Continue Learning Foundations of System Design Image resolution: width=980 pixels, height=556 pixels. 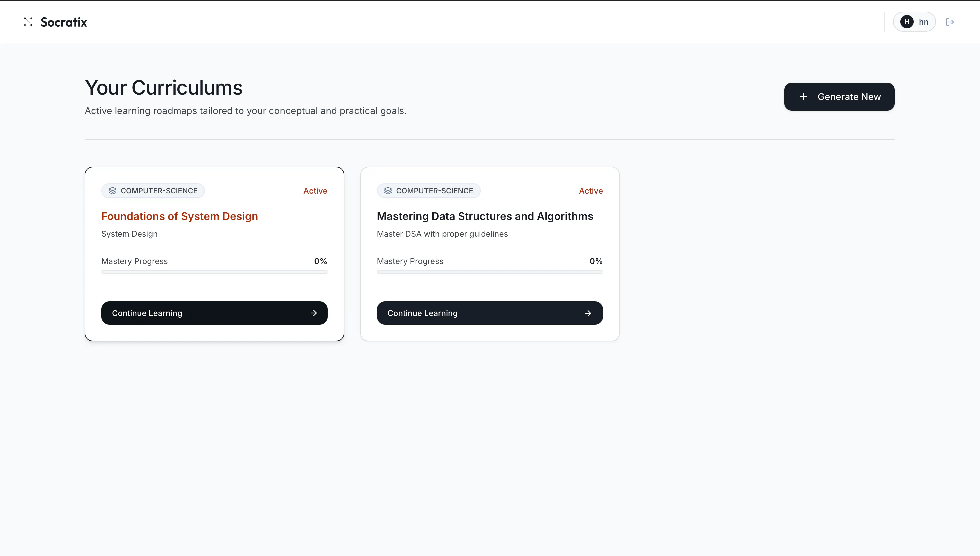[214, 313]
